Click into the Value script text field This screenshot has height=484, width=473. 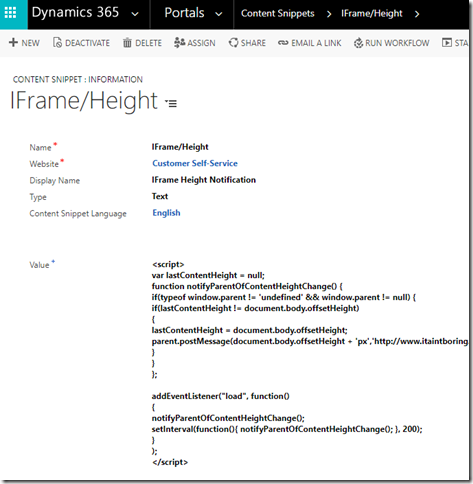click(x=310, y=363)
